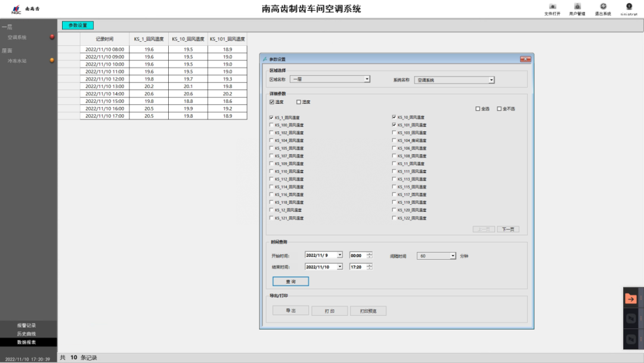Click the 20.6 cell in 14:00 row KS_10 column

188,94
